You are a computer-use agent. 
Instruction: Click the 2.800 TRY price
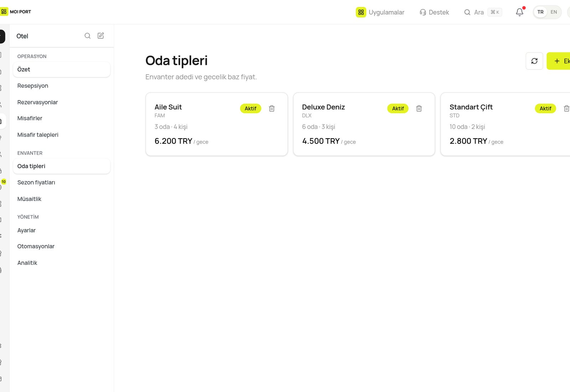[468, 141]
